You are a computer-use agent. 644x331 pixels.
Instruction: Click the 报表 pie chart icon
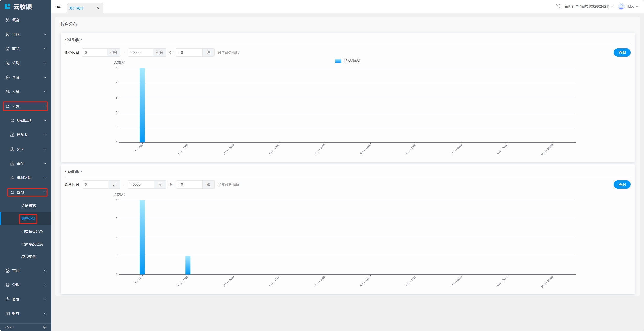tap(8, 299)
